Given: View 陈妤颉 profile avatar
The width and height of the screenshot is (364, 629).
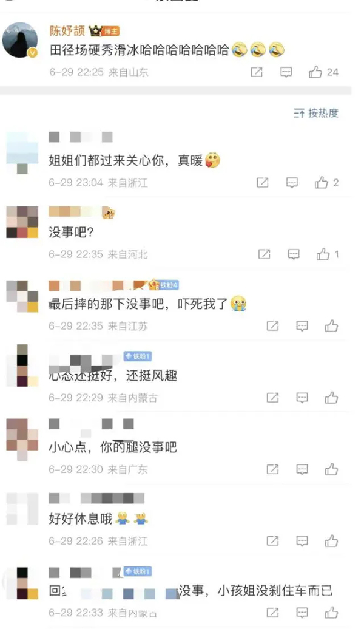Looking at the screenshot, I should tap(20, 40).
